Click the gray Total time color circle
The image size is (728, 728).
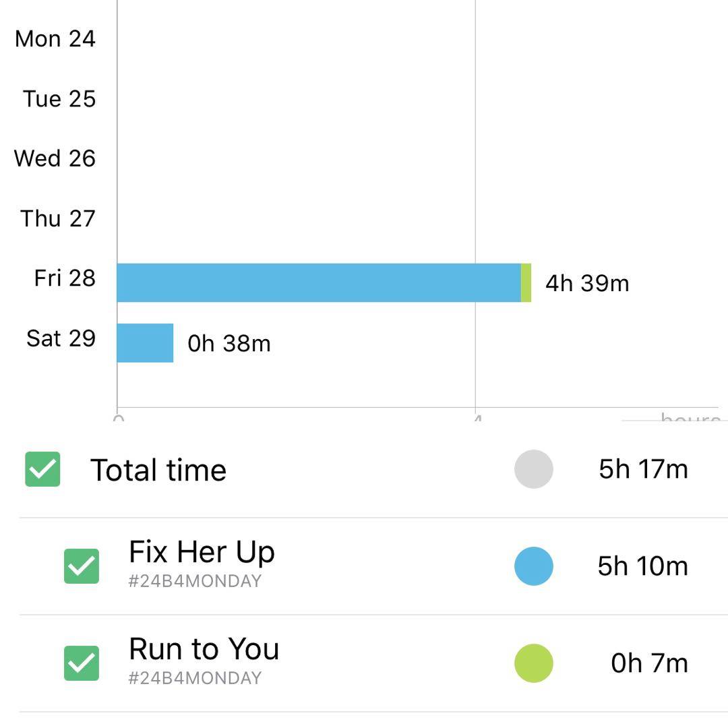[533, 469]
